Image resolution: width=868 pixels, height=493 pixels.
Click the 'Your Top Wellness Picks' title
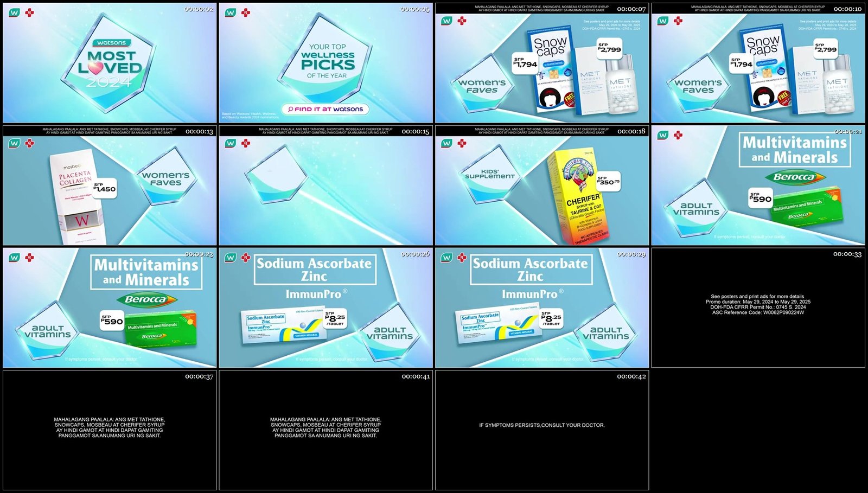(328, 61)
